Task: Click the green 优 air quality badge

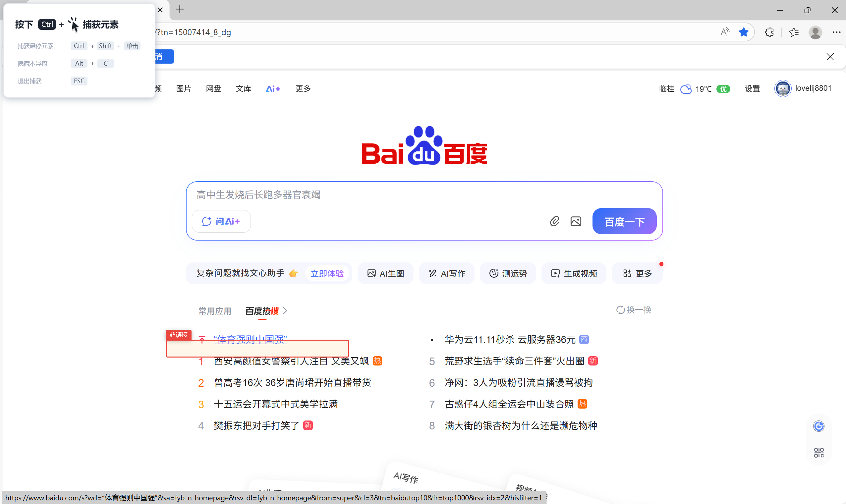Action: click(723, 89)
